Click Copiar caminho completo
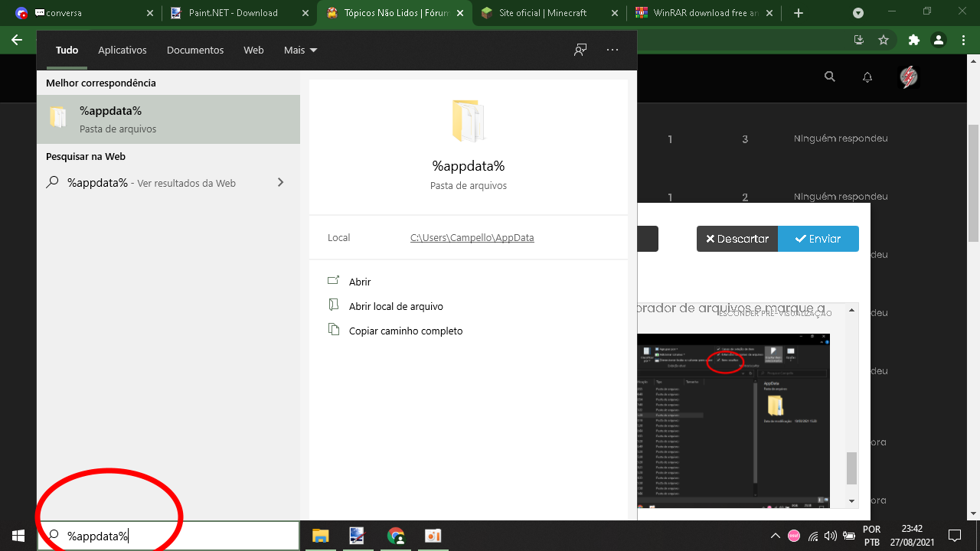The width and height of the screenshot is (980, 551). coord(406,331)
